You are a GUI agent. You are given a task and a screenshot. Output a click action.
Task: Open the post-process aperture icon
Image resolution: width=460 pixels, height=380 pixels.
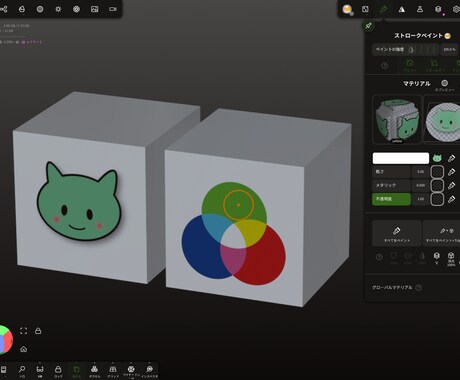76,9
